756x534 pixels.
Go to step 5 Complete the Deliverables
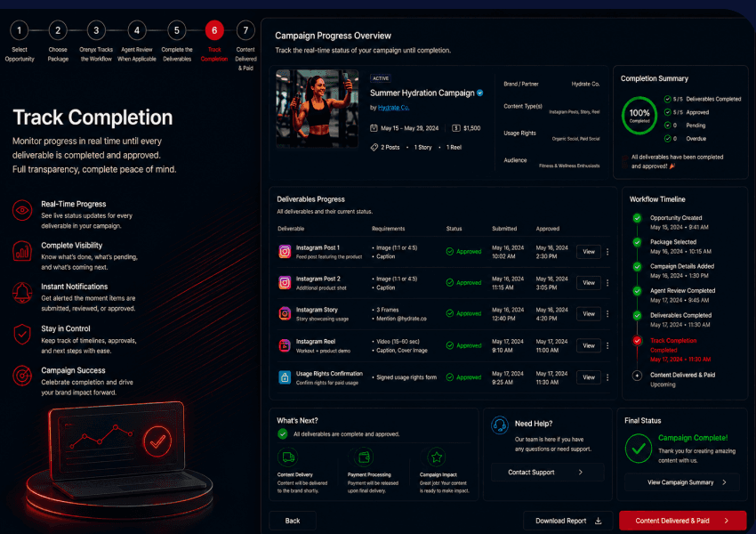tap(177, 31)
